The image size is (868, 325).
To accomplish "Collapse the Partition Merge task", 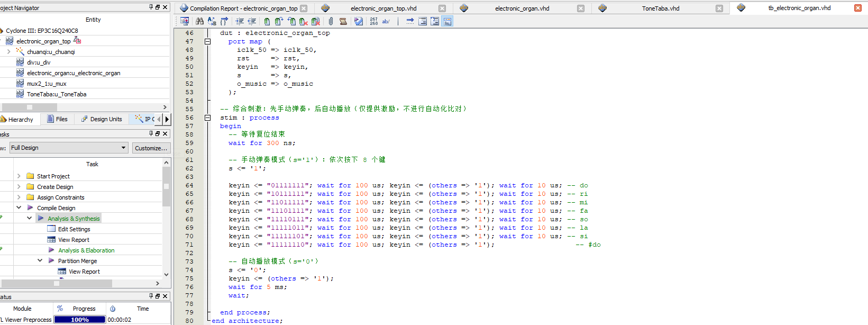I will [40, 261].
